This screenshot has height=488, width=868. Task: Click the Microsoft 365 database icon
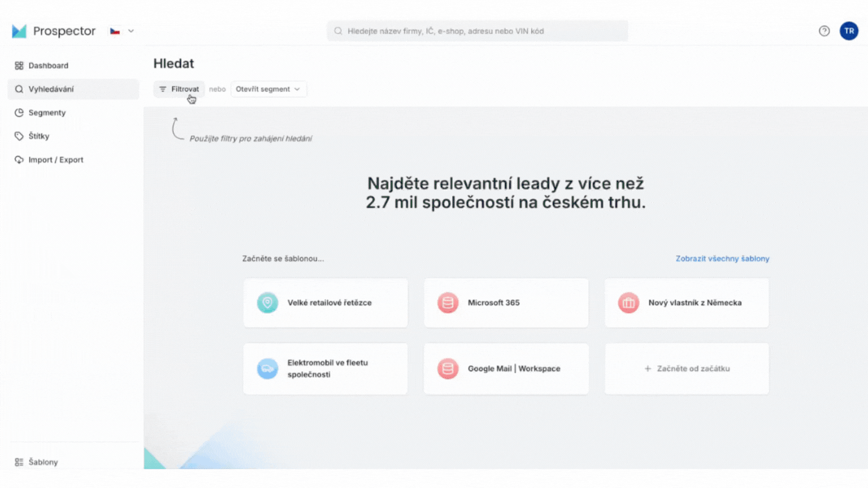point(448,303)
